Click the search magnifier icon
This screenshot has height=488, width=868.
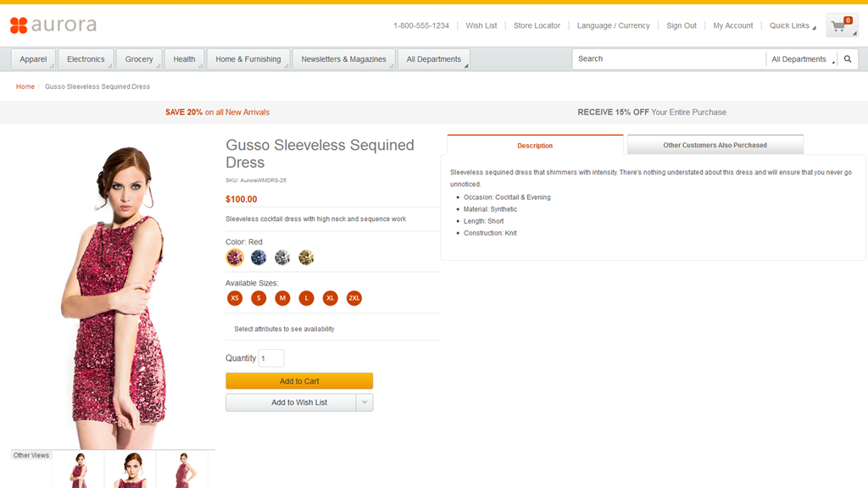coord(848,59)
